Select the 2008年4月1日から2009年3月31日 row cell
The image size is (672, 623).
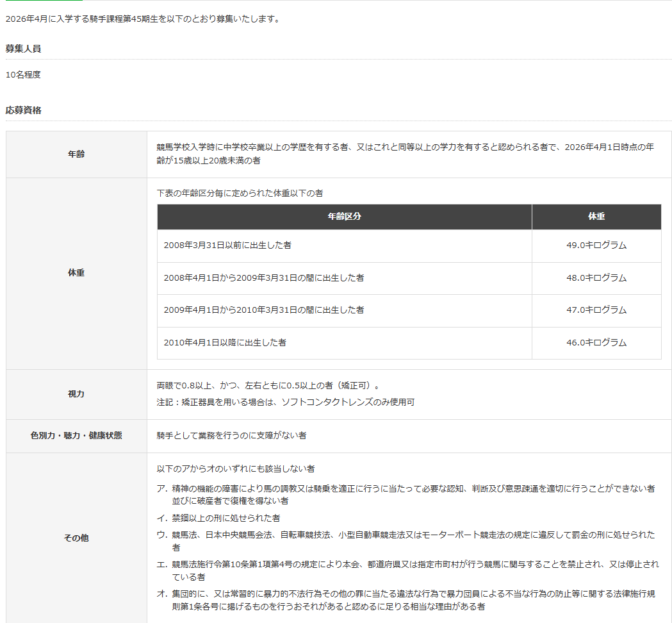[264, 278]
